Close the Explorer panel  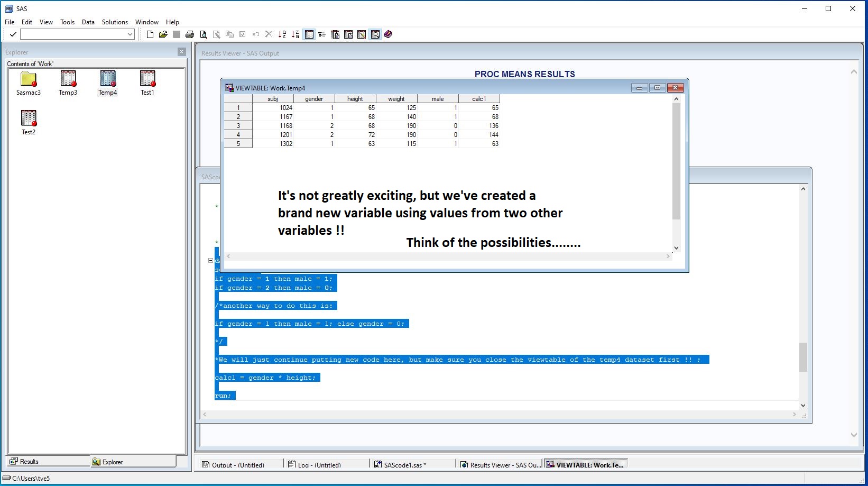coord(181,52)
